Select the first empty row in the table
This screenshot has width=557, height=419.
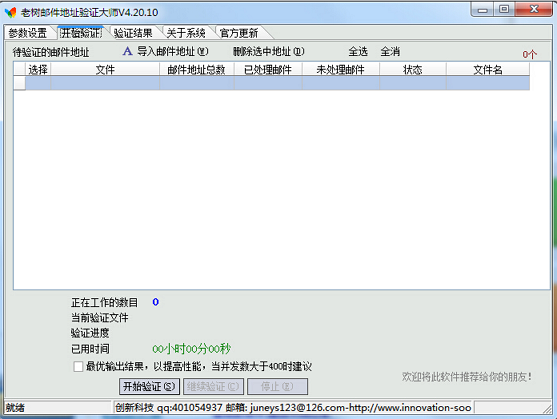coord(272,83)
